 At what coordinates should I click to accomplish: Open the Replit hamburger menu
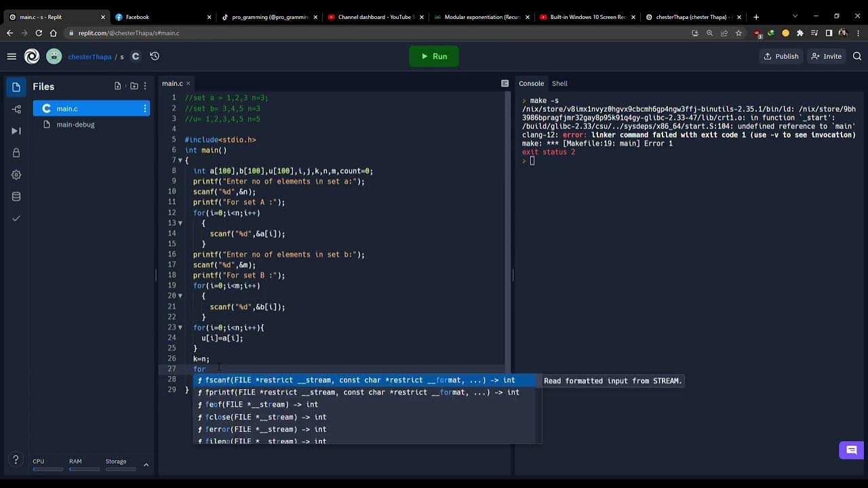(12, 56)
